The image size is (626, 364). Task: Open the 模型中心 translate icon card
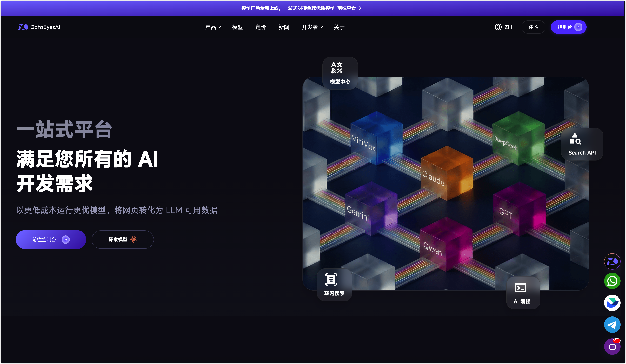point(340,73)
